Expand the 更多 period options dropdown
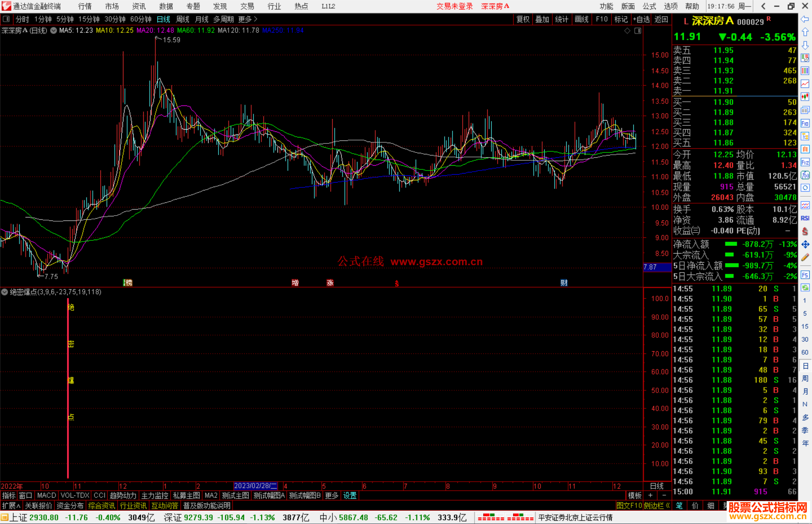Image resolution: width=812 pixels, height=524 pixels. (248, 19)
